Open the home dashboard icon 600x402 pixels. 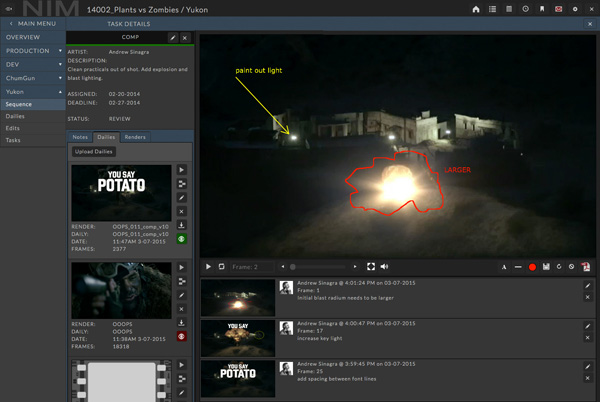(x=476, y=9)
